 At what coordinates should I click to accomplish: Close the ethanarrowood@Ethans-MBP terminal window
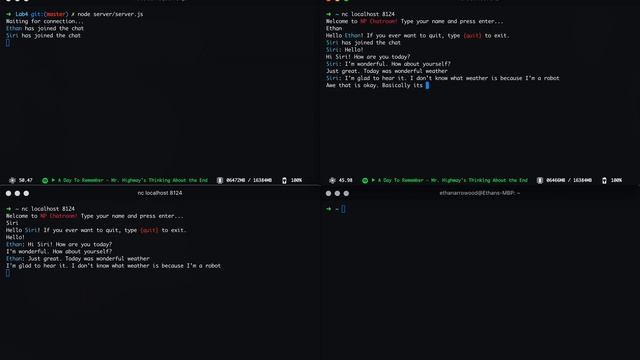(x=329, y=193)
